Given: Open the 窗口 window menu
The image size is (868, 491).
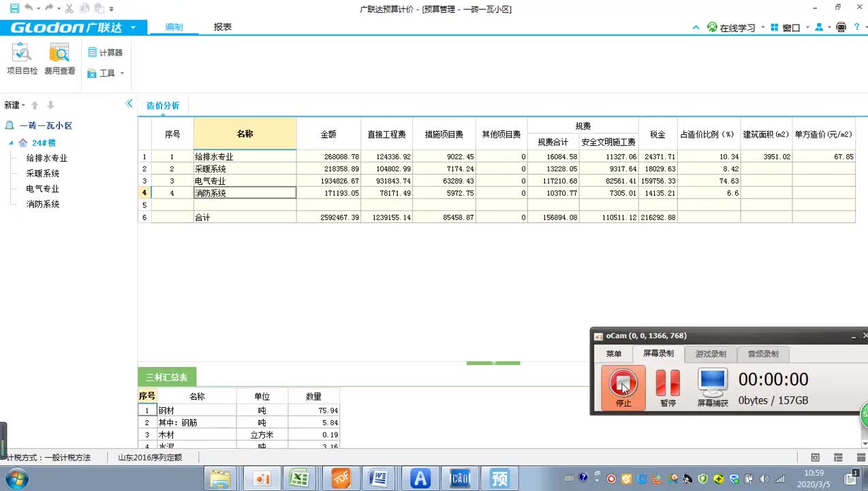Looking at the screenshot, I should tap(790, 28).
